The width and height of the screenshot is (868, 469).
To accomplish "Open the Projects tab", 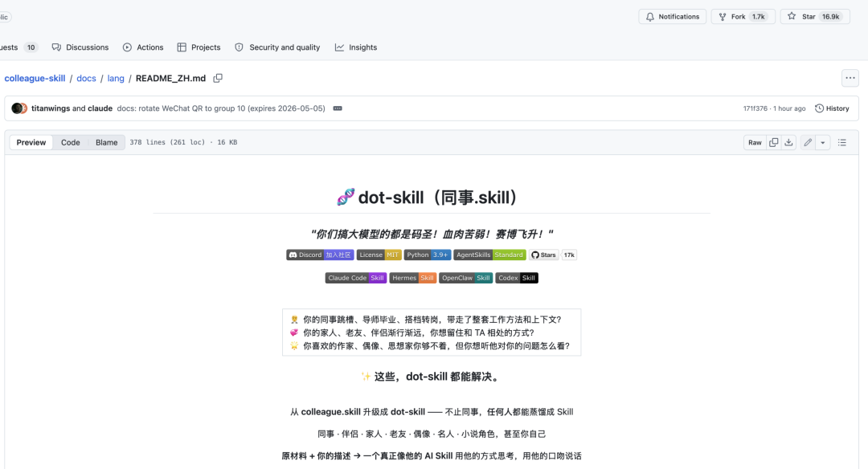I will click(199, 47).
